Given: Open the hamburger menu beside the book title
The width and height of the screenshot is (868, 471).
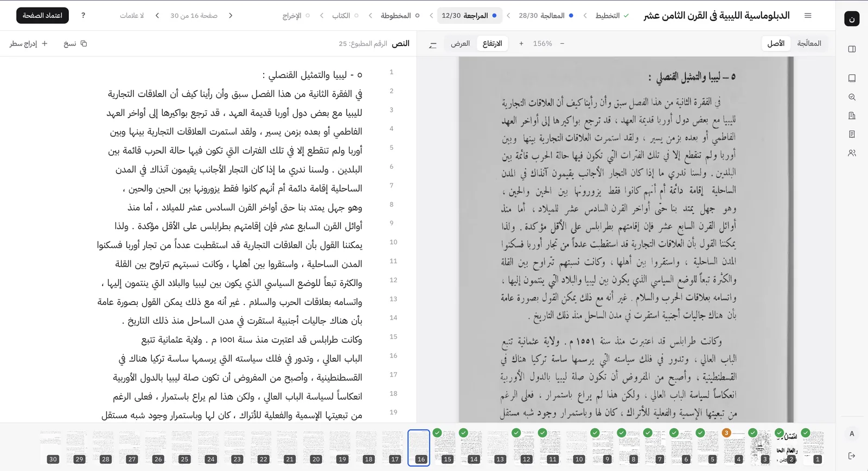Looking at the screenshot, I should click(808, 16).
